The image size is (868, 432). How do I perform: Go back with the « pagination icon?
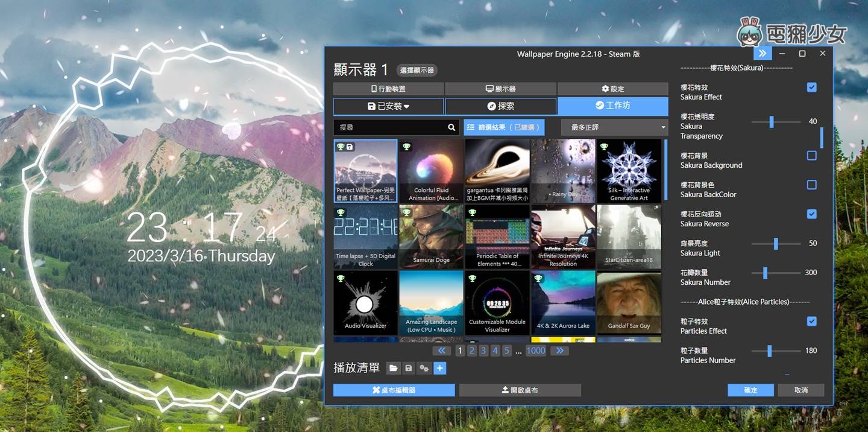click(442, 350)
